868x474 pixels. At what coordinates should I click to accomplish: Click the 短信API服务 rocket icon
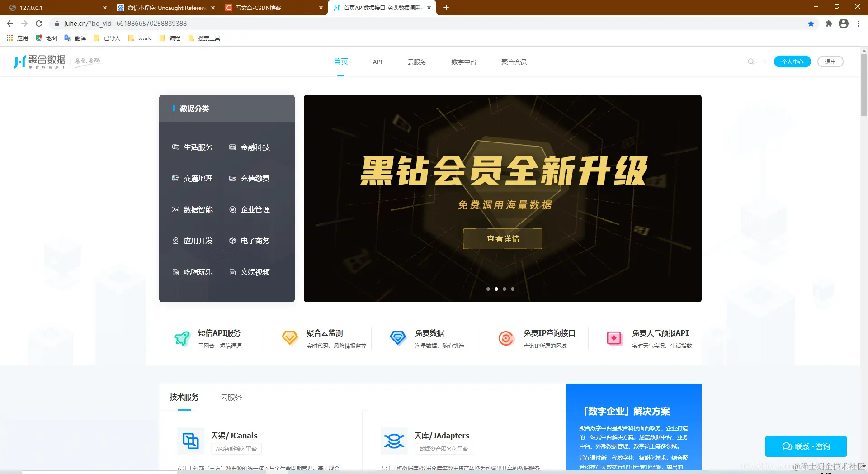tap(182, 338)
